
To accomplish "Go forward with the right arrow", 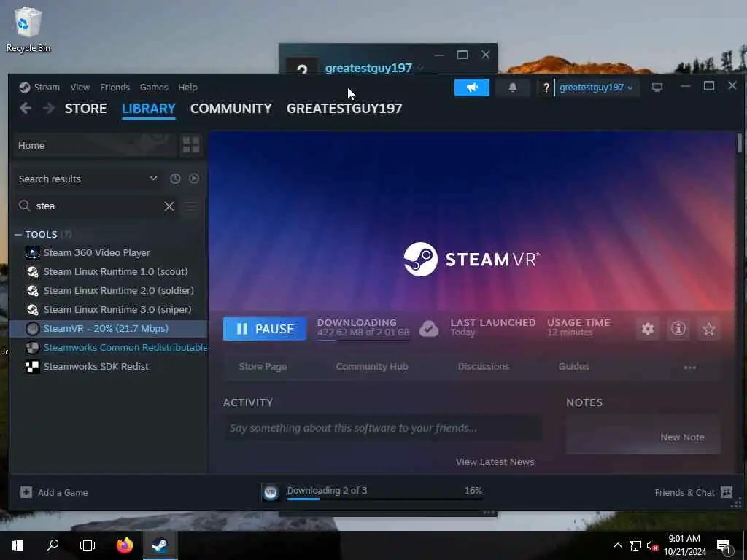I will point(49,109).
